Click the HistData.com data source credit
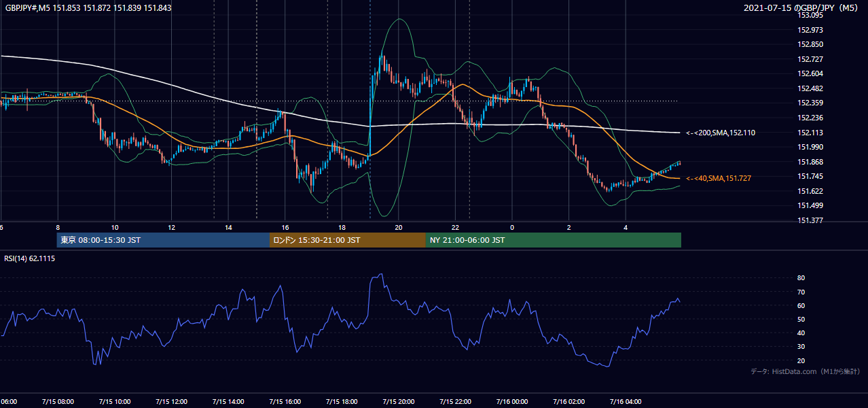Viewport: 868px width, 408px height. coord(806,371)
